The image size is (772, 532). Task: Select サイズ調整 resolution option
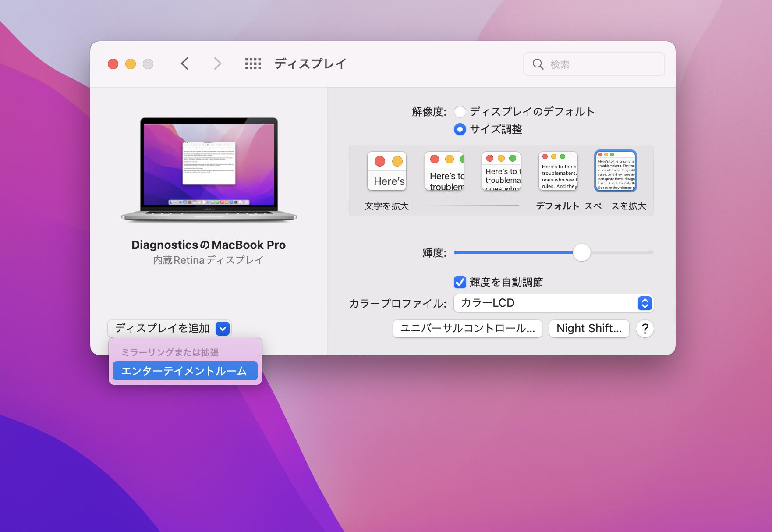click(x=460, y=129)
